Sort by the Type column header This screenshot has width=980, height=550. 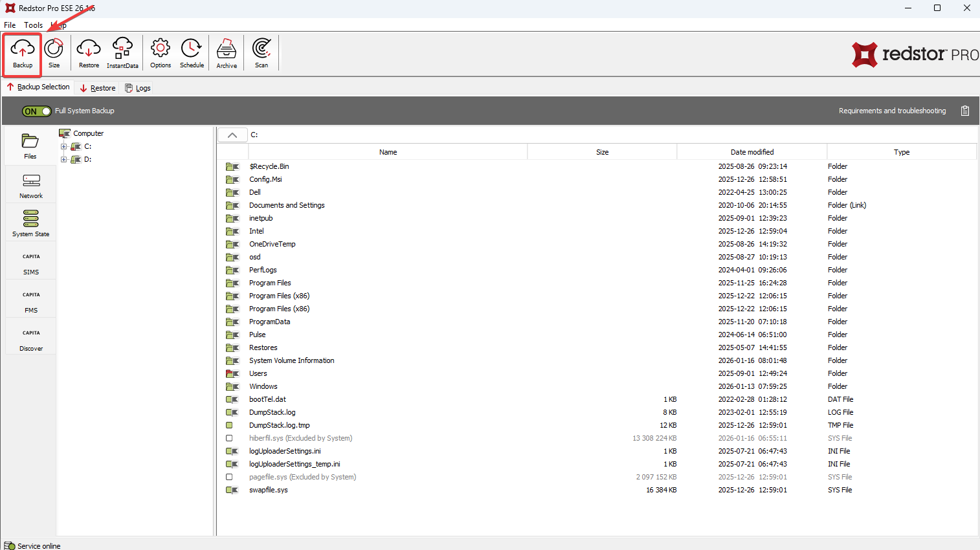click(x=902, y=152)
